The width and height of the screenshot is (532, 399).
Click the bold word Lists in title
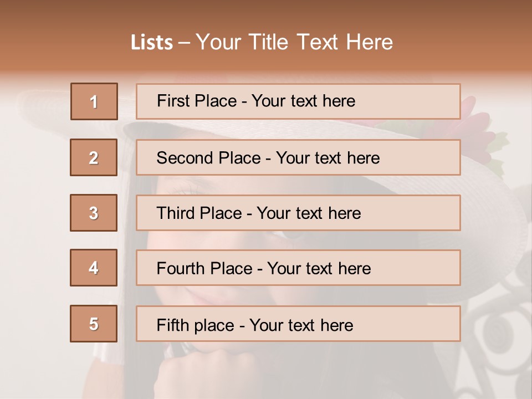(152, 42)
